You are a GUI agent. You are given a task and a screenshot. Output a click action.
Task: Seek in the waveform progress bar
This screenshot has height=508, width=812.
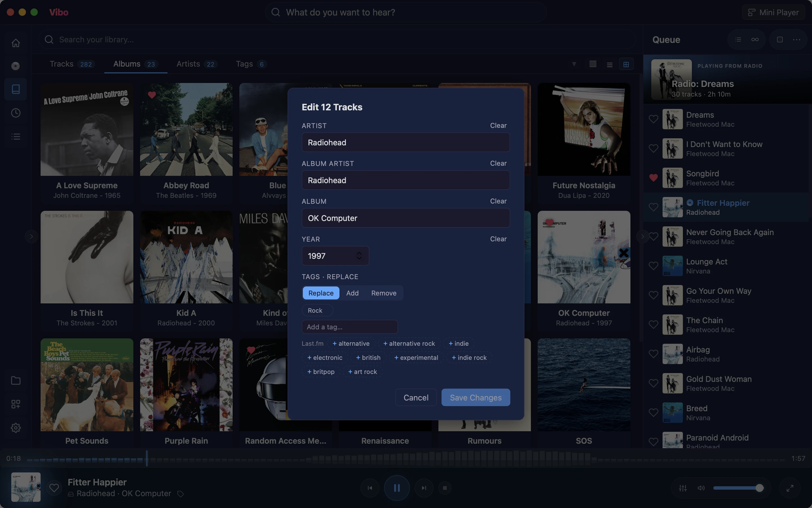point(406,458)
